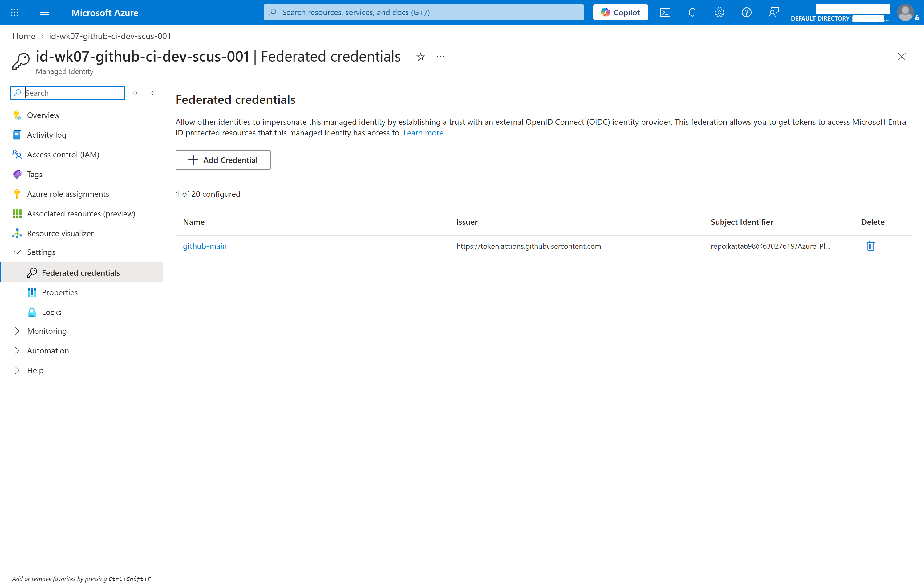Screen dimensions: 924x585
Task: Click the Add Credential button
Action: click(223, 159)
